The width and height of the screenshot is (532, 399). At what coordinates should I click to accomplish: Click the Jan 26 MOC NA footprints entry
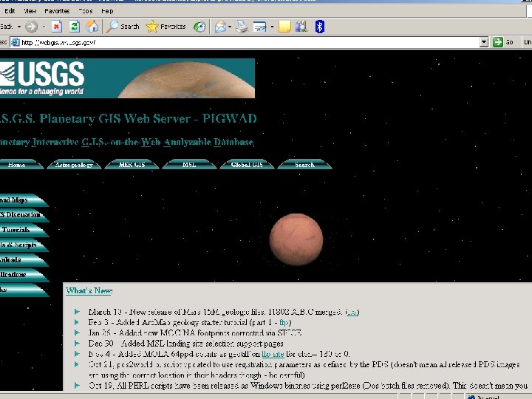pyautogui.click(x=195, y=332)
